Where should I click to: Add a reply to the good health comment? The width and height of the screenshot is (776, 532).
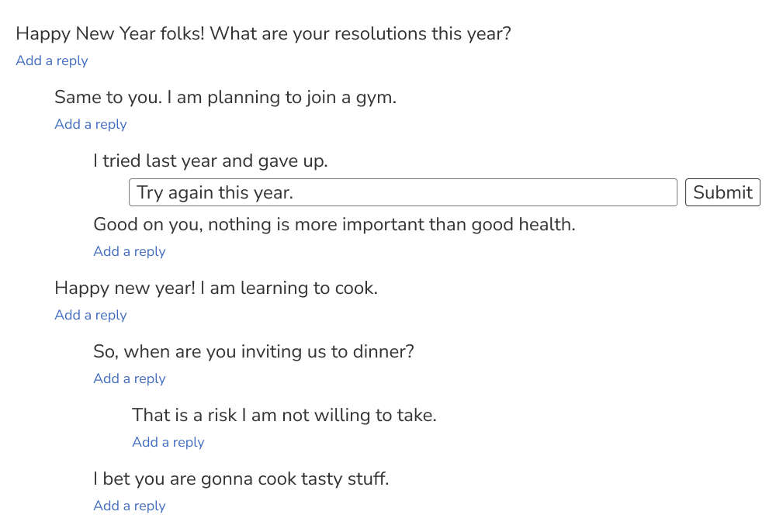(x=130, y=251)
